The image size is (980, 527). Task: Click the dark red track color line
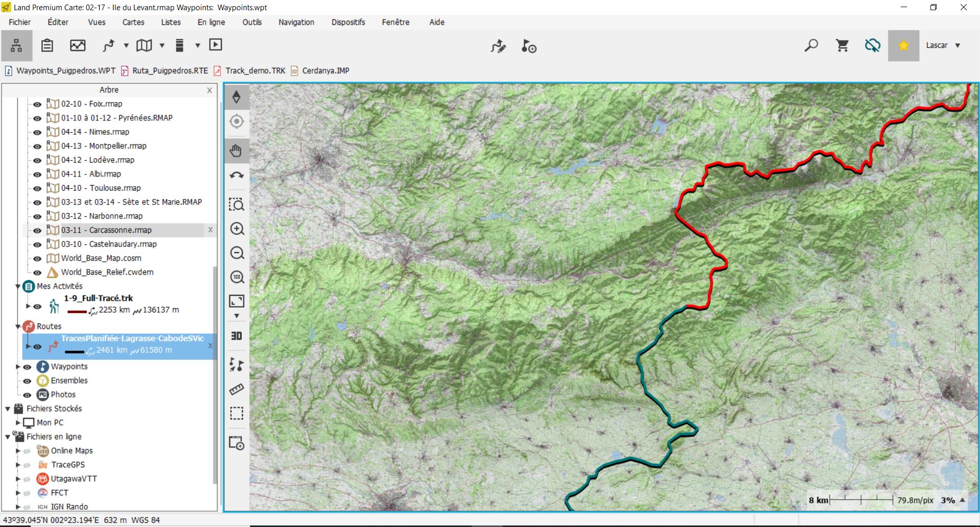(77, 311)
